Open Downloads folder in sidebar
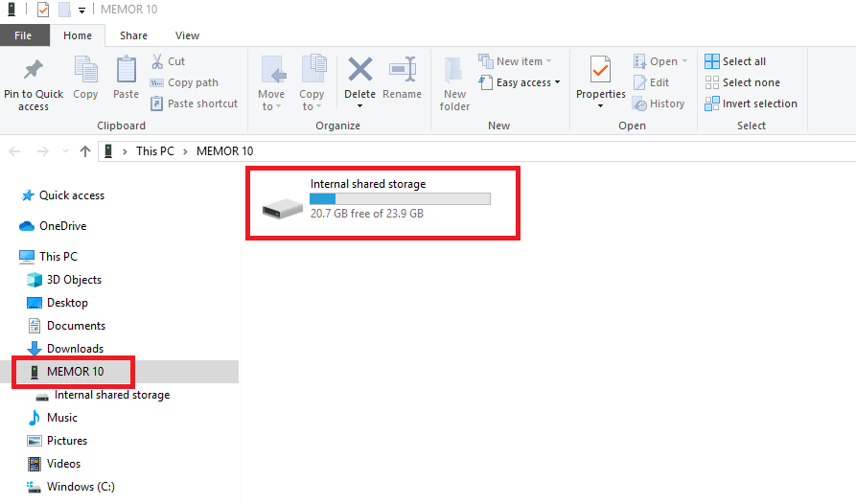856x504 pixels. coord(65,349)
